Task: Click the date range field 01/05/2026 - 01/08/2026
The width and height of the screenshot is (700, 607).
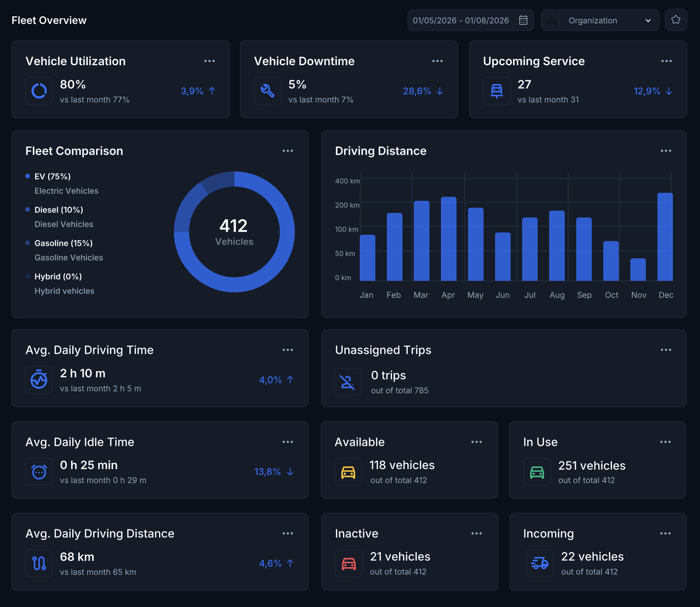Action: click(470, 20)
